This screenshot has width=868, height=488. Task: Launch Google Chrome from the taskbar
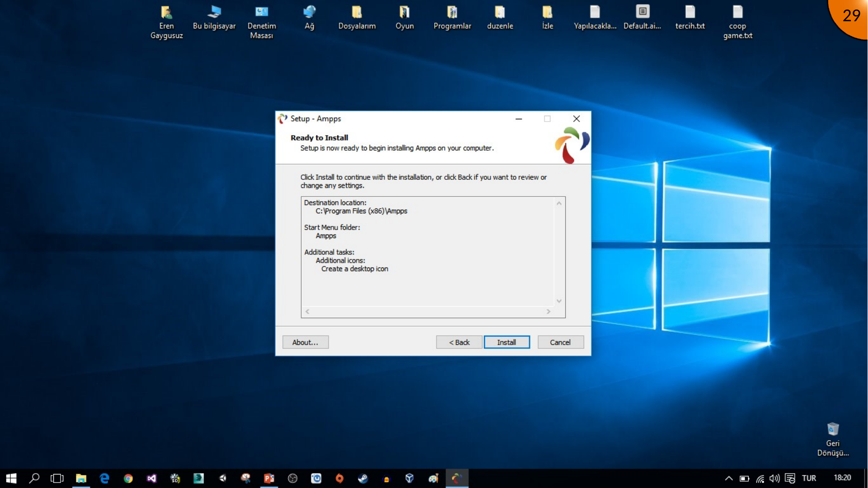coord(128,478)
